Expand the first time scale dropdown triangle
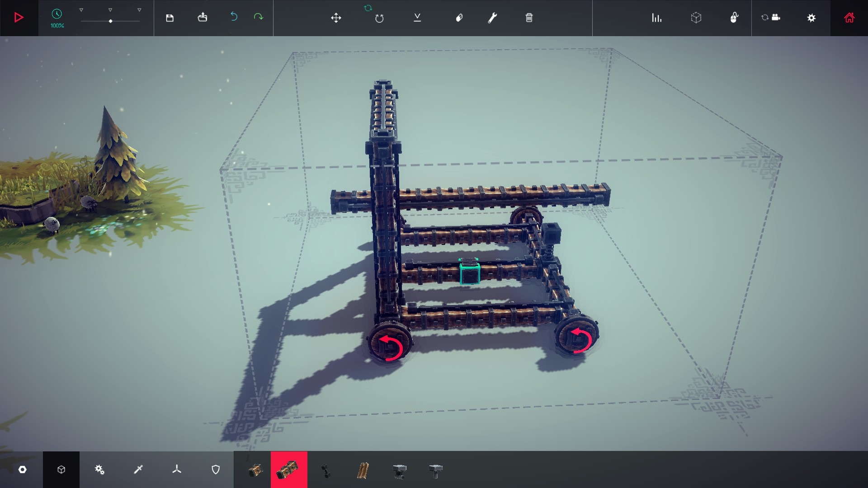Image resolution: width=868 pixels, height=488 pixels. click(81, 10)
